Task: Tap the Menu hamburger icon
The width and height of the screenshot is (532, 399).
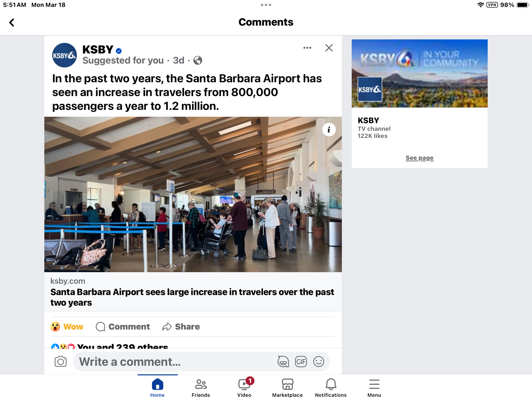Action: point(374,384)
